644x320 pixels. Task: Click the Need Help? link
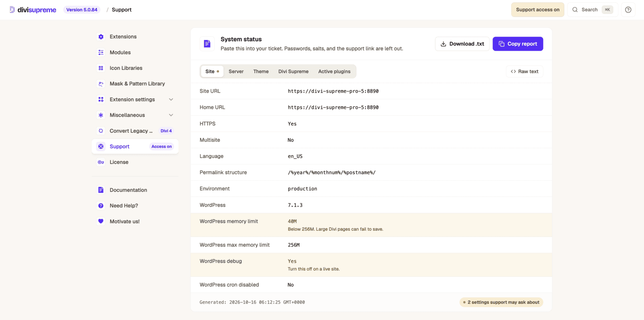(135, 205)
